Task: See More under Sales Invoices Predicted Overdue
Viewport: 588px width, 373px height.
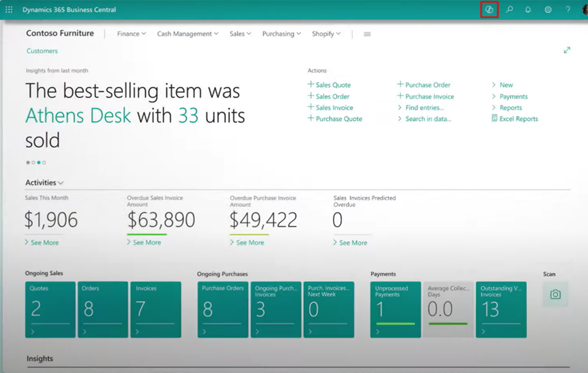Action: (350, 243)
